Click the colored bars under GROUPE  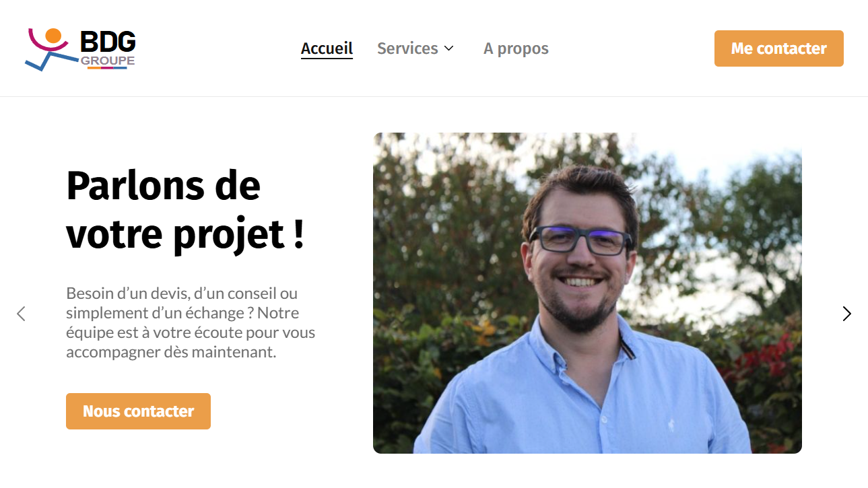tap(107, 67)
